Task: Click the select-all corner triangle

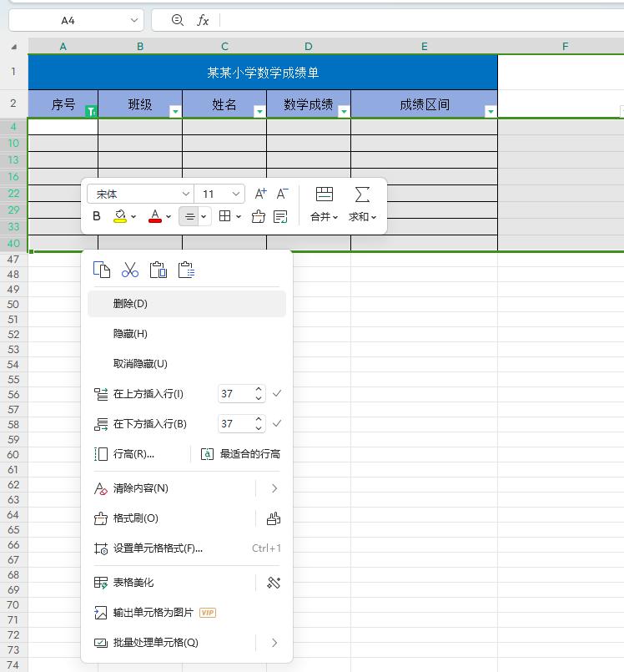Action: click(13, 47)
